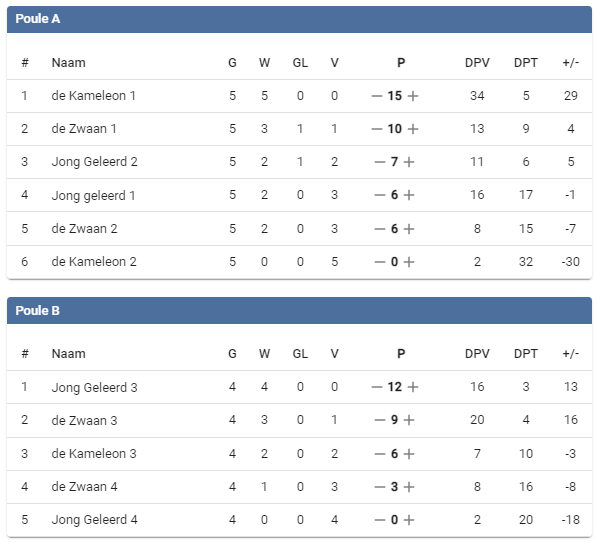
Task: Subtract a point from Jong Geleerd 2
Action: click(x=380, y=162)
